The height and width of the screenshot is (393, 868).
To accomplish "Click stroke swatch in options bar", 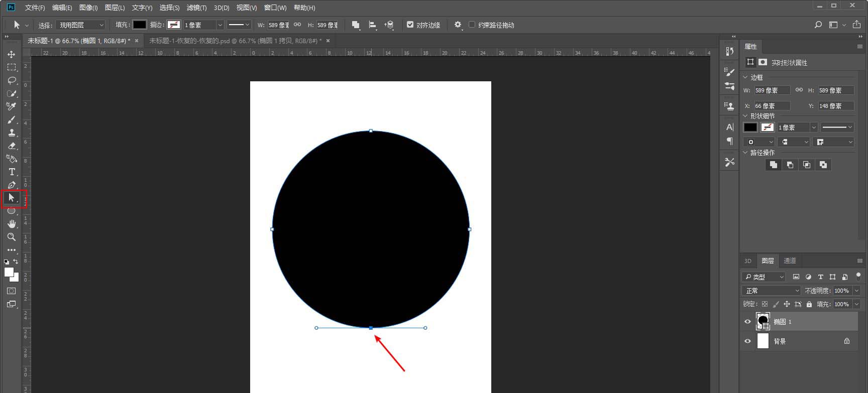I will 174,25.
